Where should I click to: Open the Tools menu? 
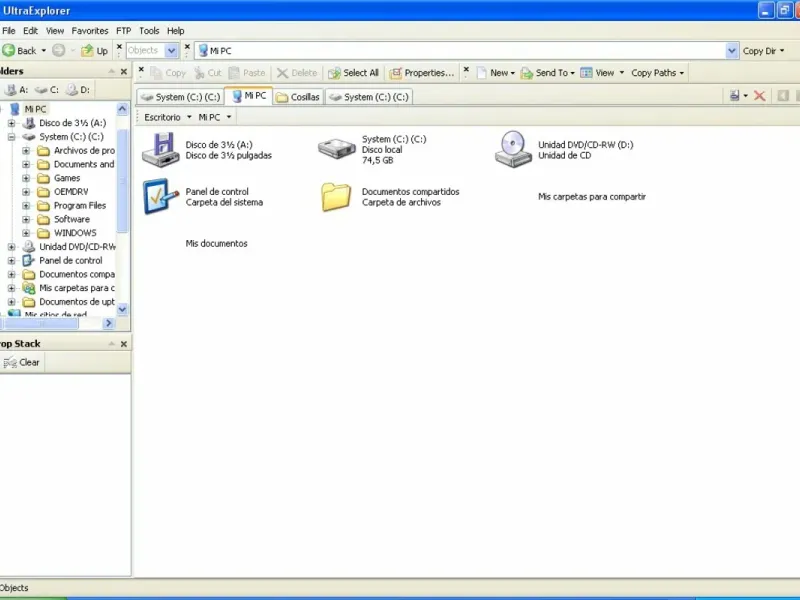click(x=149, y=31)
